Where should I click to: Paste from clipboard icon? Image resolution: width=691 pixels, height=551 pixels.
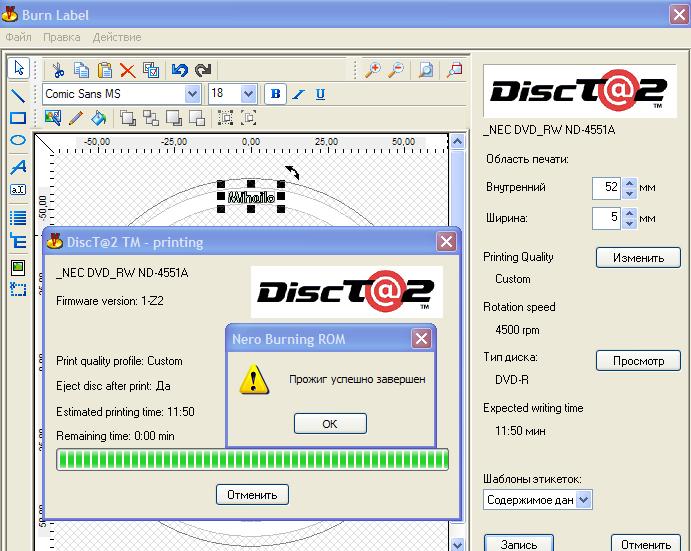pos(104,70)
